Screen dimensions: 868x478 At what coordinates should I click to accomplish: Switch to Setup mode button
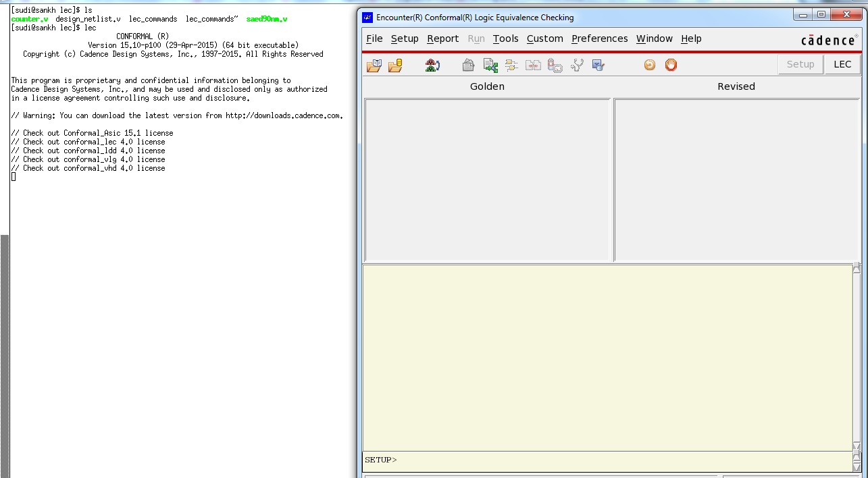point(800,65)
